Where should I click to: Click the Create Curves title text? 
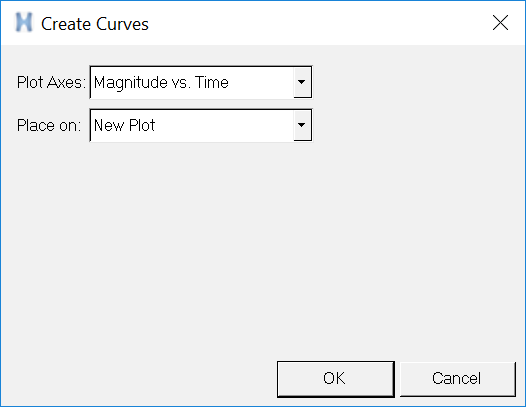click(x=95, y=24)
